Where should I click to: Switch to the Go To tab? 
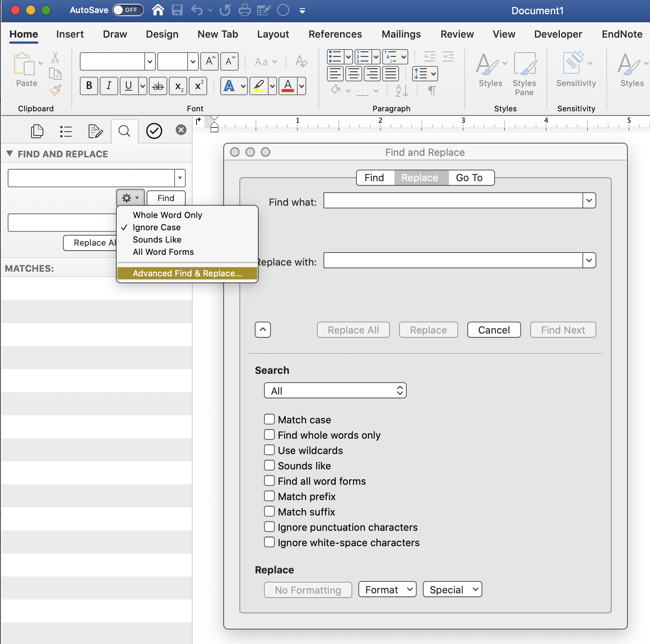[469, 178]
